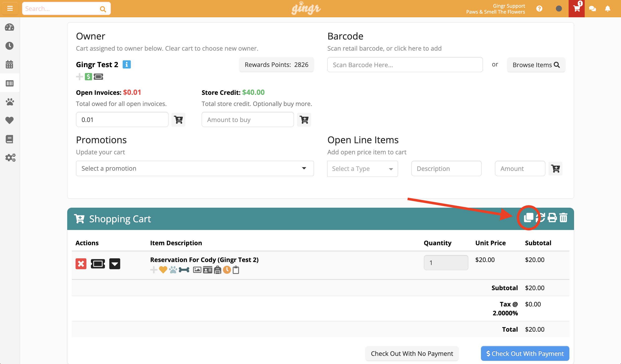Add open invoice amount to cart
This screenshot has width=621, height=364.
click(x=178, y=120)
